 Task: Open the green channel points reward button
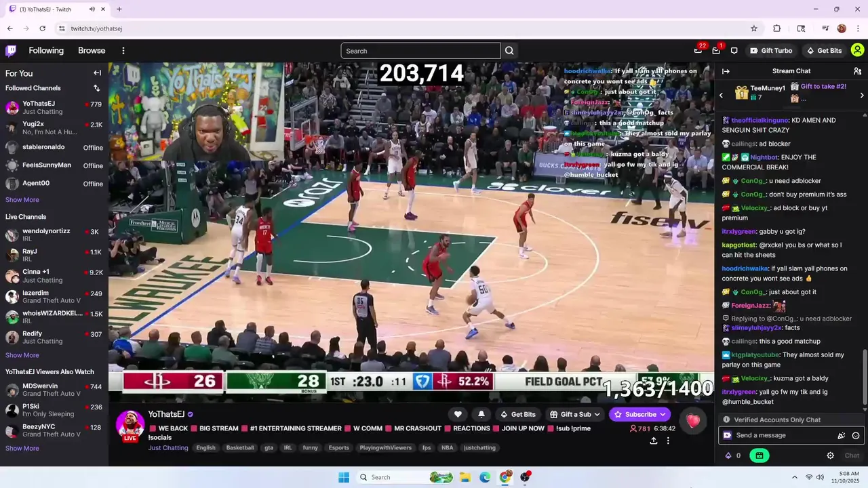pyautogui.click(x=759, y=455)
